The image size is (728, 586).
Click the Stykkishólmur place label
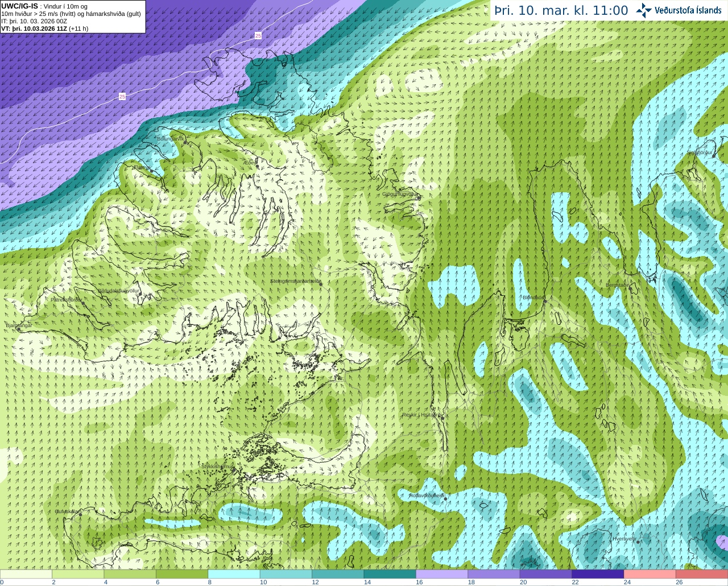[217, 466]
